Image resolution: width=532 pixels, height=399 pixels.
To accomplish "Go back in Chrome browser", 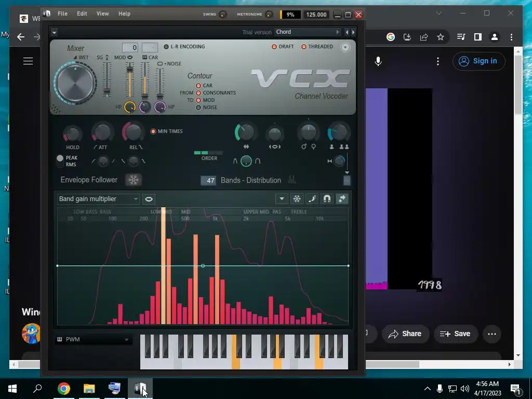I will (21, 37).
